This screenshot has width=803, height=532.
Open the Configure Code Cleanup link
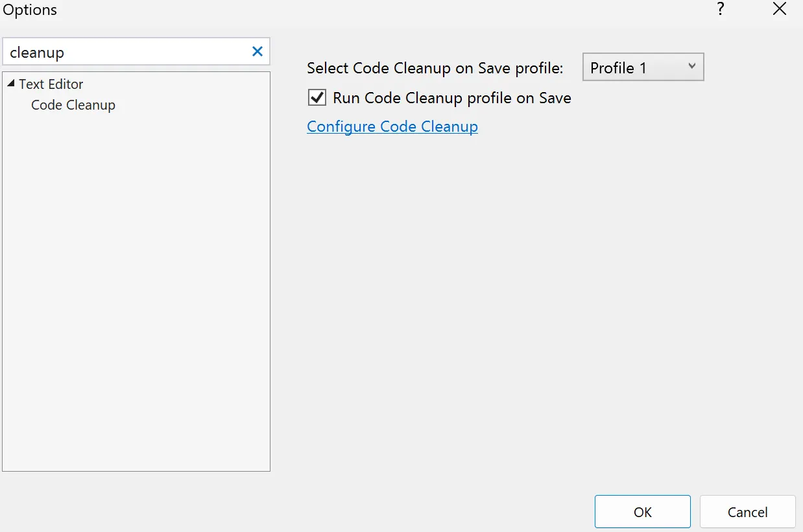click(392, 127)
